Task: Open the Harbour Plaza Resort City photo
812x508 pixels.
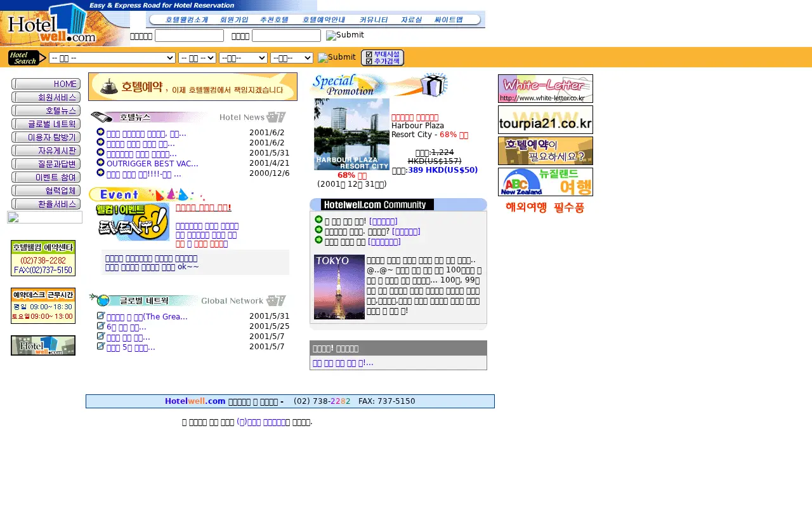Action: [351, 134]
